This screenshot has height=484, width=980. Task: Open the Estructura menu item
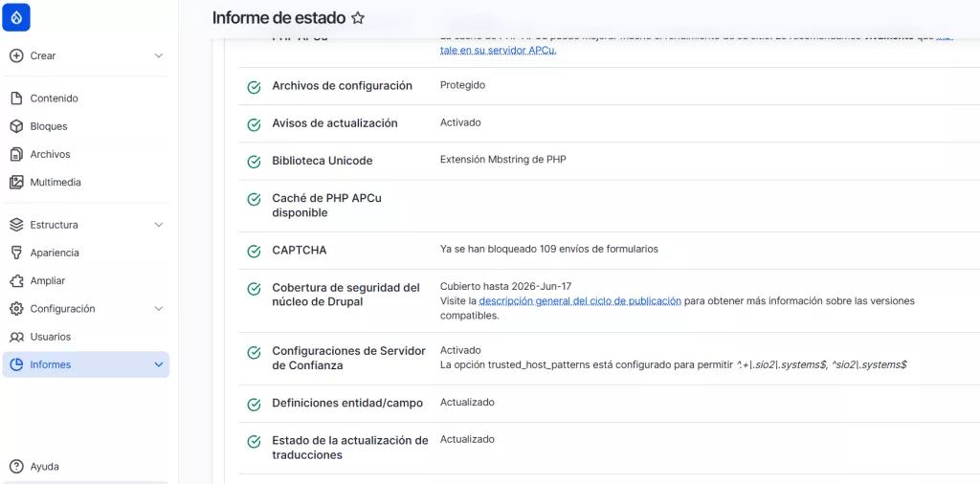click(x=54, y=225)
